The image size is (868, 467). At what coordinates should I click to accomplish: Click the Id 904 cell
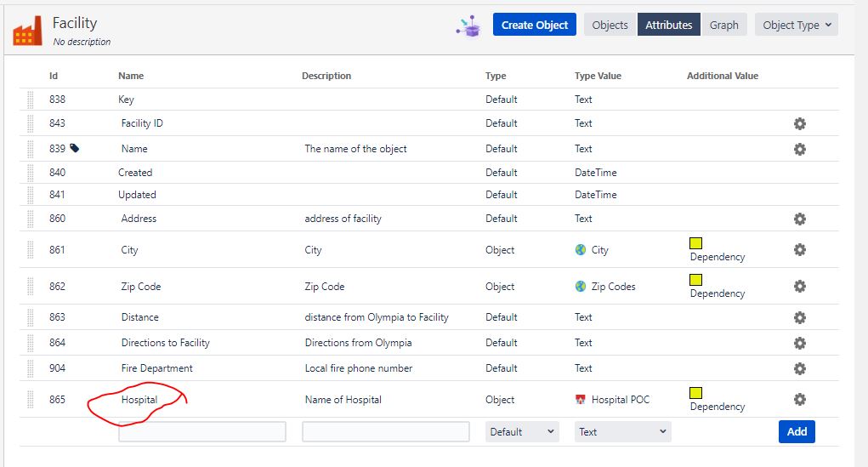tap(58, 368)
